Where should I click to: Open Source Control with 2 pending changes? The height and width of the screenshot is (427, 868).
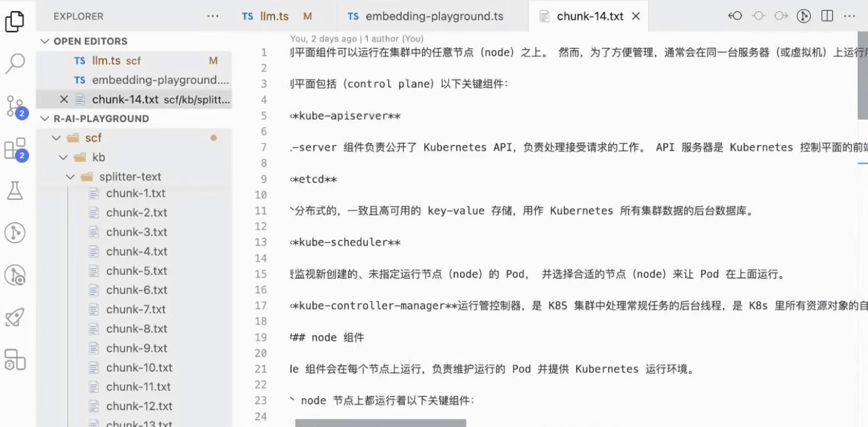pyautogui.click(x=15, y=106)
